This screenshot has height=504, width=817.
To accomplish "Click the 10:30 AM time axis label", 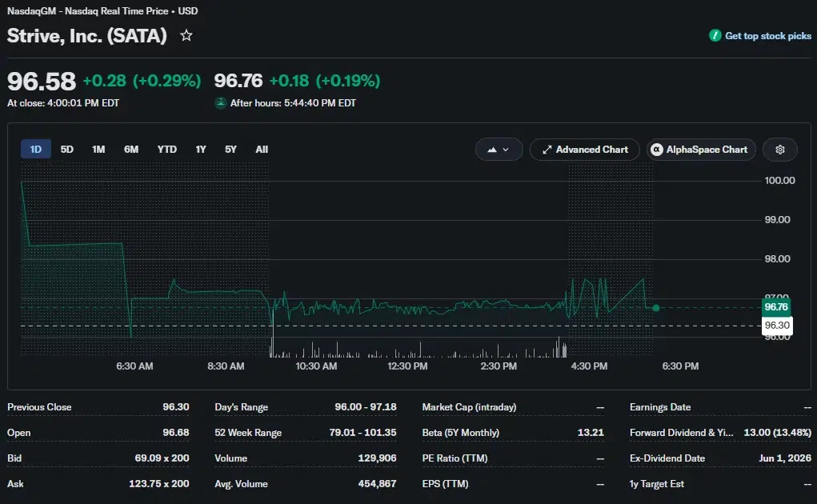I will point(316,366).
